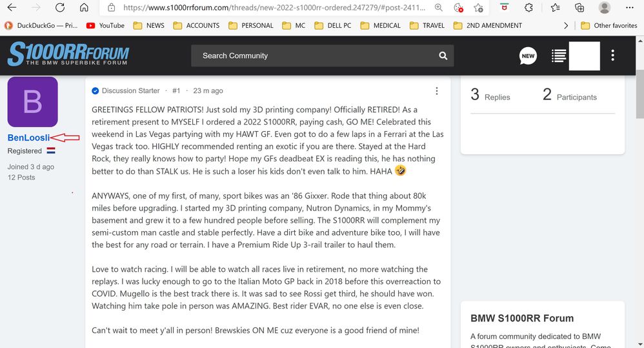Click the search magnifier in forum search
The height and width of the screenshot is (348, 644).
[443, 56]
